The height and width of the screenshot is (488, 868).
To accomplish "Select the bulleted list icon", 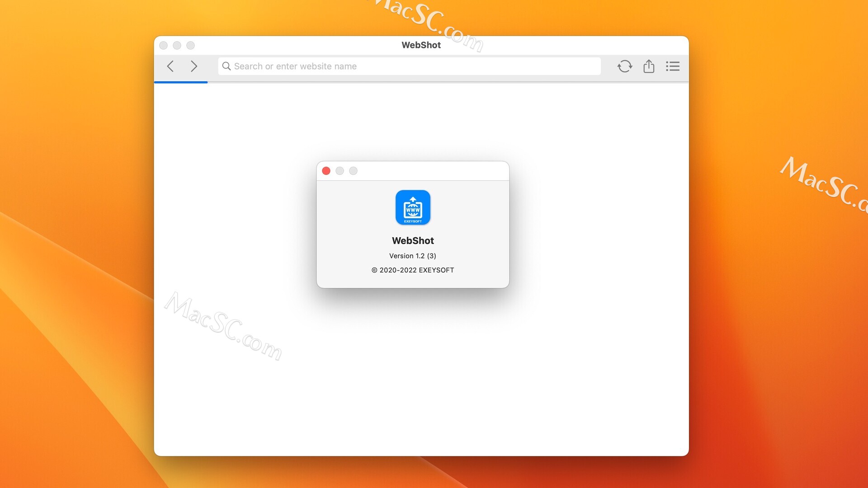I will click(673, 66).
